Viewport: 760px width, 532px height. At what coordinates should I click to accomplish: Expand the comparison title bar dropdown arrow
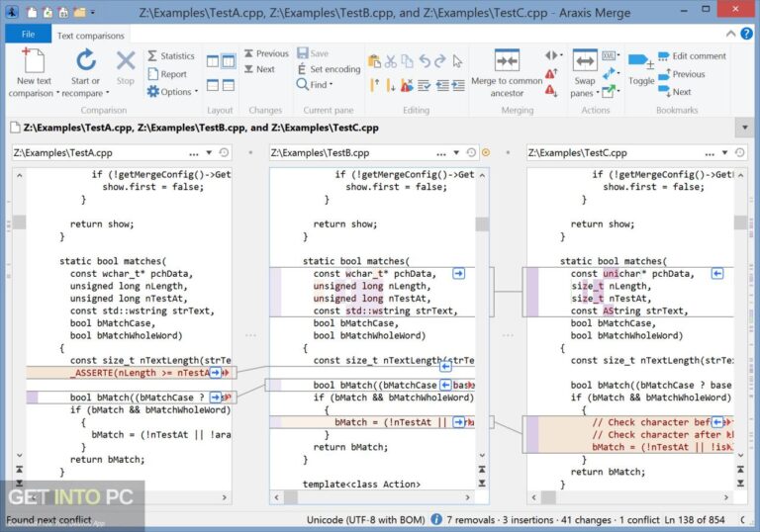[745, 128]
